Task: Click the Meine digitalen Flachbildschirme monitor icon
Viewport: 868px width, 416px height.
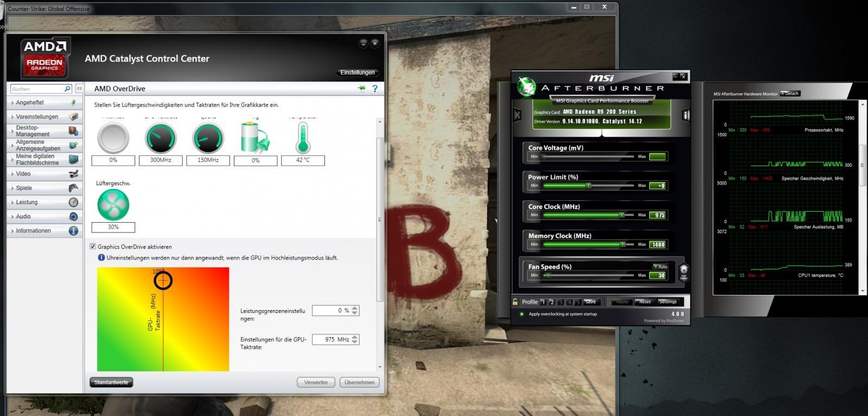Action: point(74,159)
